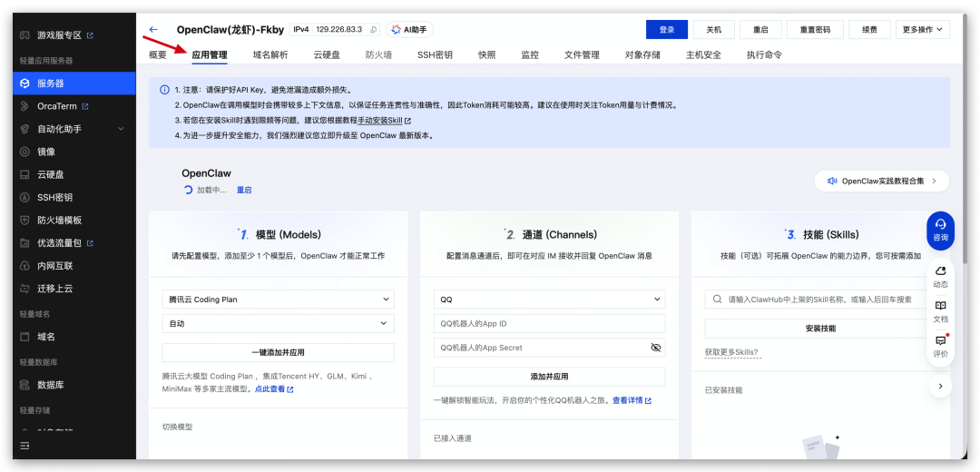Focus the QQ机器人的App Secret field
The height and width of the screenshot is (472, 980).
click(x=549, y=348)
